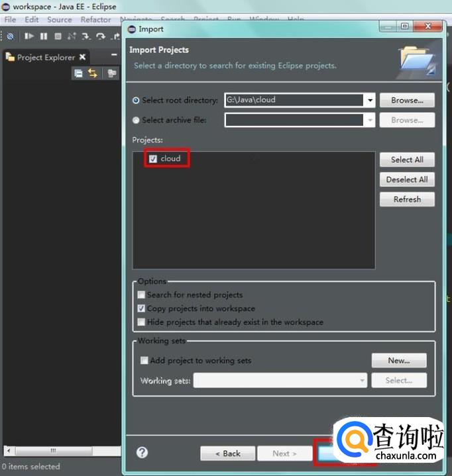
Task: Minimize the Project Explorer view
Action: tap(114, 55)
